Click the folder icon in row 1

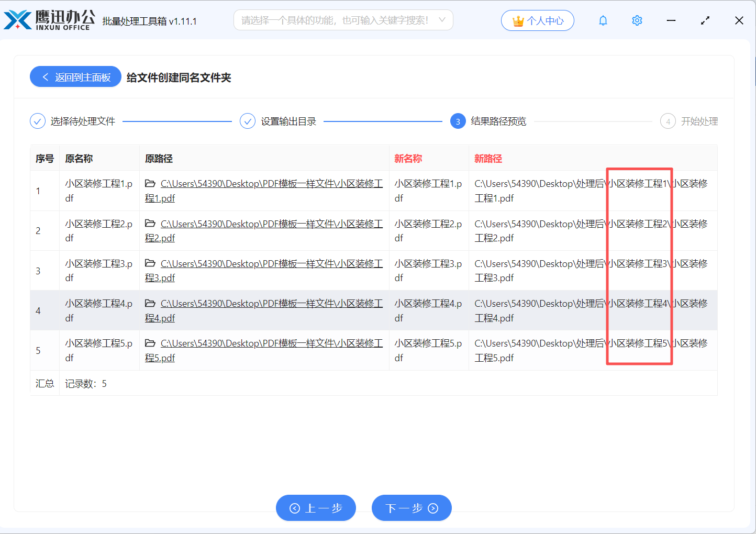150,184
